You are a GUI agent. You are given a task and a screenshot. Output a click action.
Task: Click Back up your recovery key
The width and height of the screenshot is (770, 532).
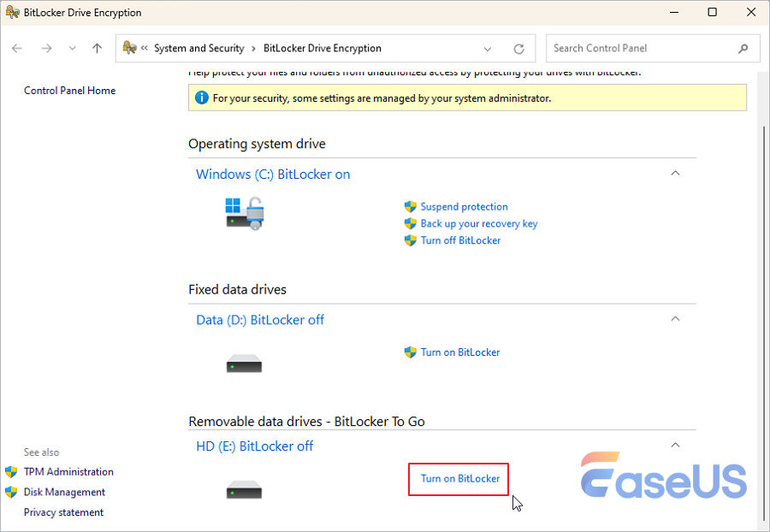pos(479,223)
